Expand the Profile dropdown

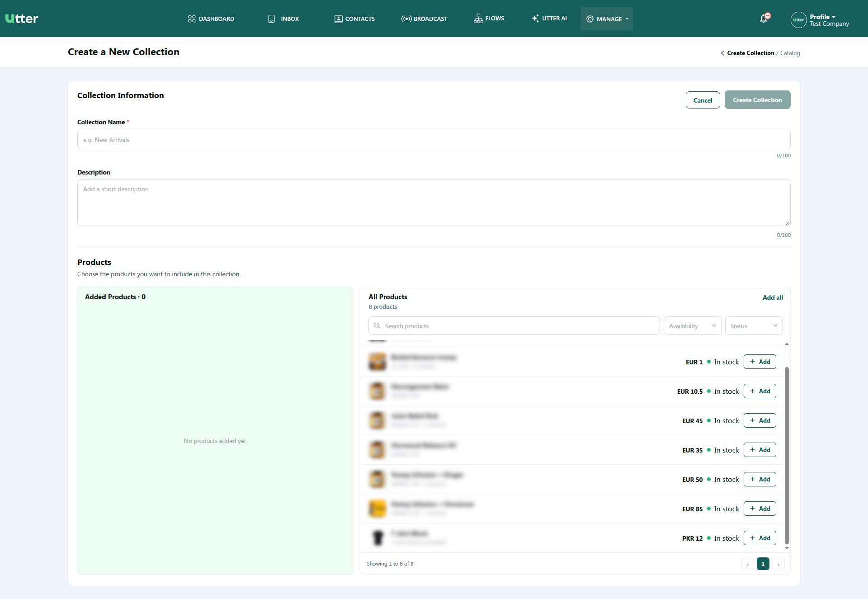tap(823, 17)
